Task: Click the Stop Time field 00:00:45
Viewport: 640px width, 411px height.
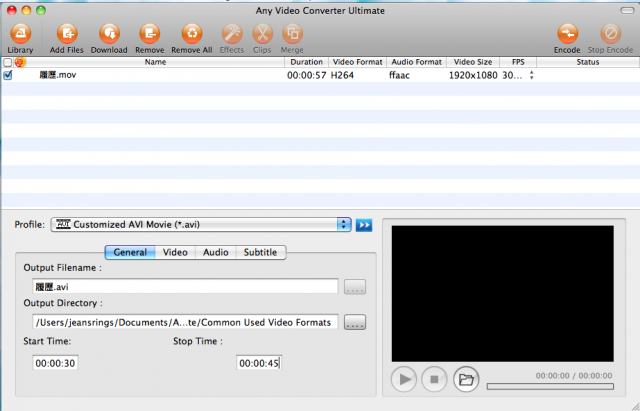Action: 259,363
